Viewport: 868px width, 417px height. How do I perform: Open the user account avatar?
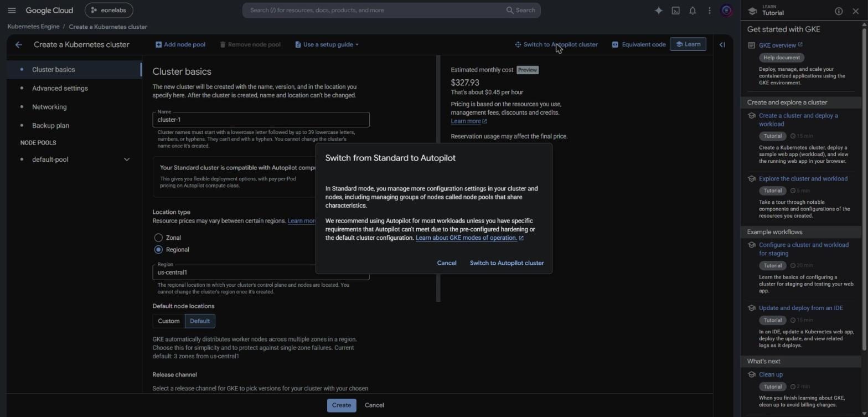click(726, 11)
